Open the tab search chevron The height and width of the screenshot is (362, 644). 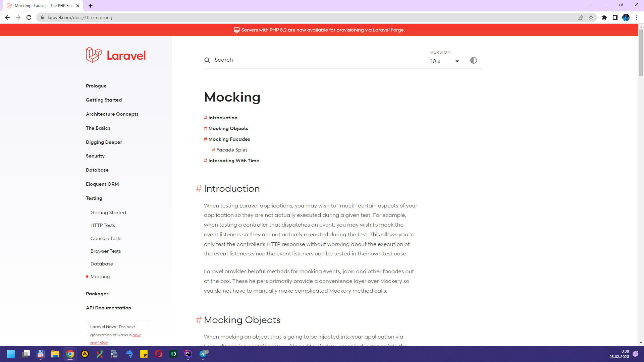[590, 5]
